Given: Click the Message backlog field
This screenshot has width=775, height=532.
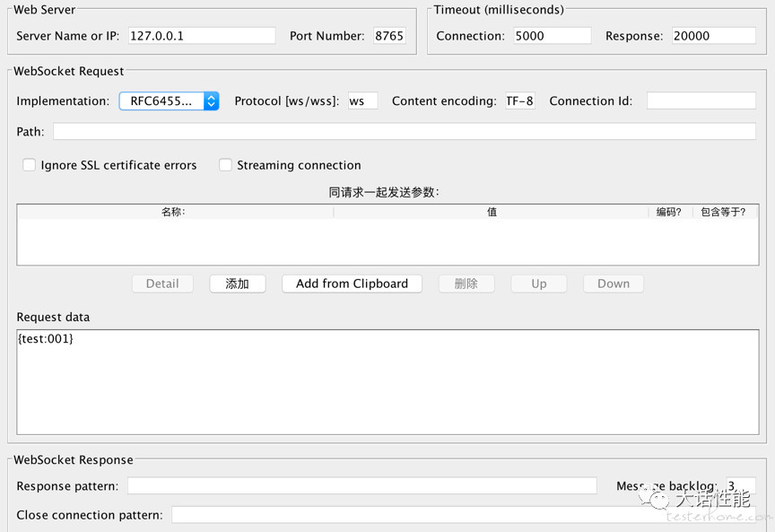Looking at the screenshot, I should (x=740, y=486).
